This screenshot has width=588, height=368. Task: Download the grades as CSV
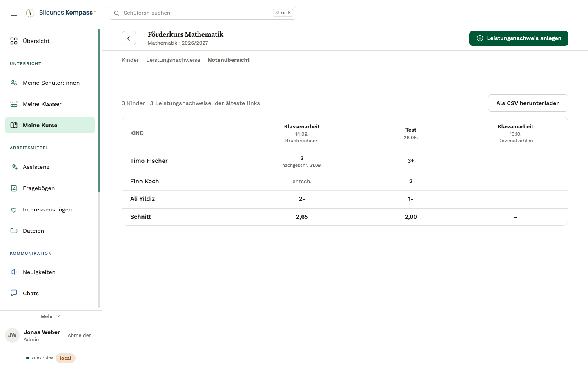[528, 103]
